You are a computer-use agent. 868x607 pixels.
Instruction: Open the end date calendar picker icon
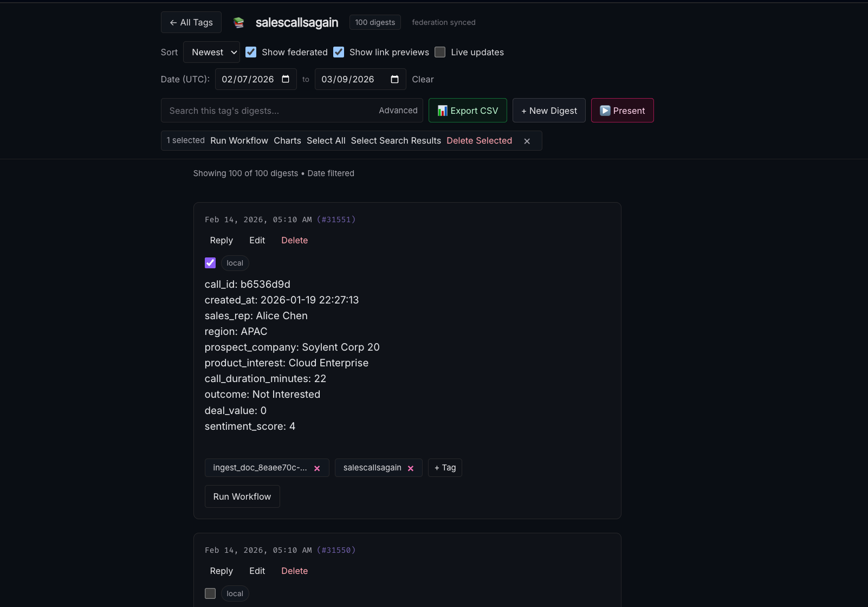pyautogui.click(x=394, y=79)
